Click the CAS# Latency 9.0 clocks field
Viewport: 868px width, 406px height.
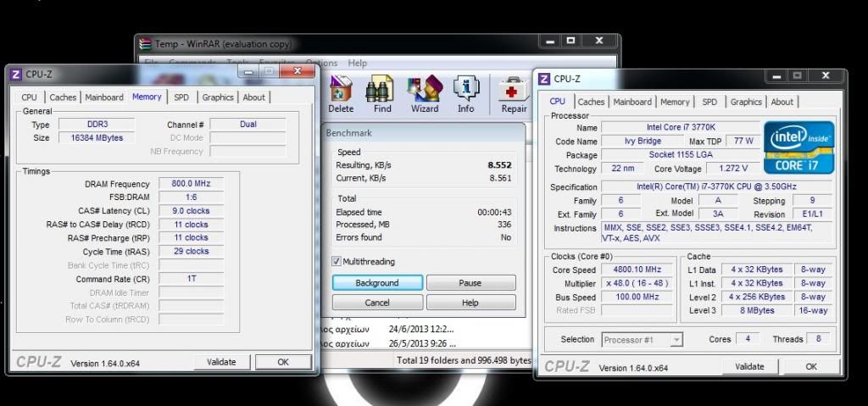(191, 211)
